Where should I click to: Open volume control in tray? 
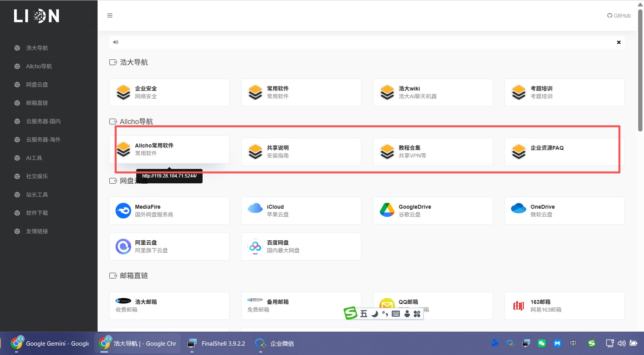tap(621, 343)
